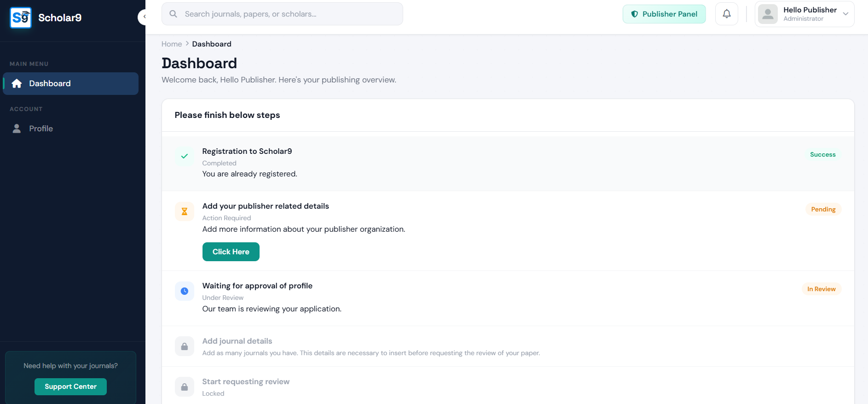
Task: Open notifications via the bell icon
Action: click(x=727, y=14)
